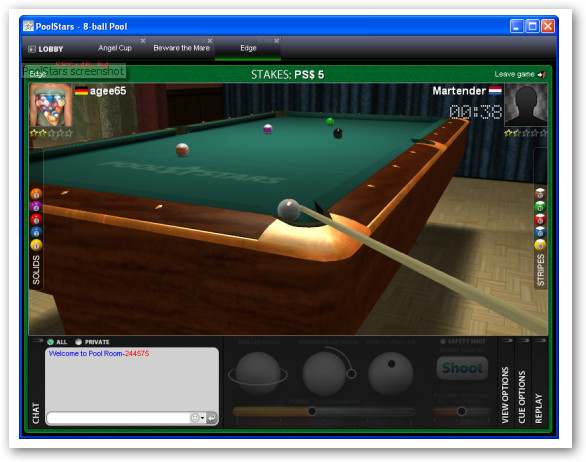Click the blue striped ball in Stripes panel
The image size is (586, 462).
(540, 232)
